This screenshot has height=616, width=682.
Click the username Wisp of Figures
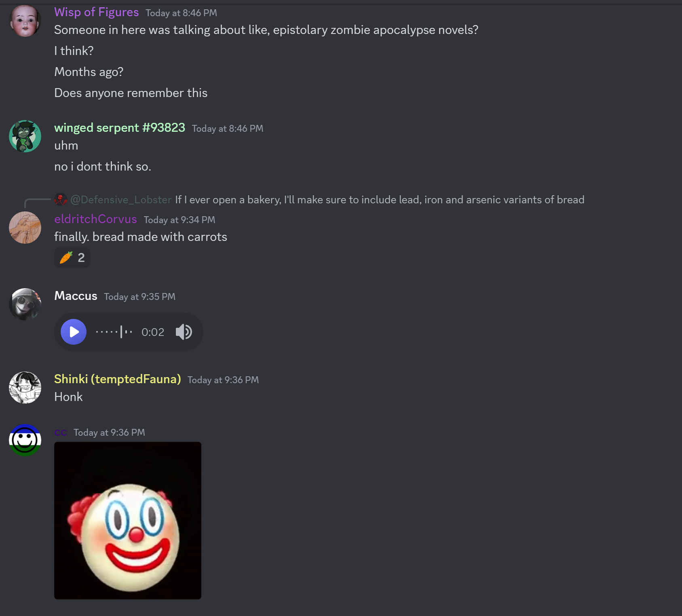[x=97, y=12]
